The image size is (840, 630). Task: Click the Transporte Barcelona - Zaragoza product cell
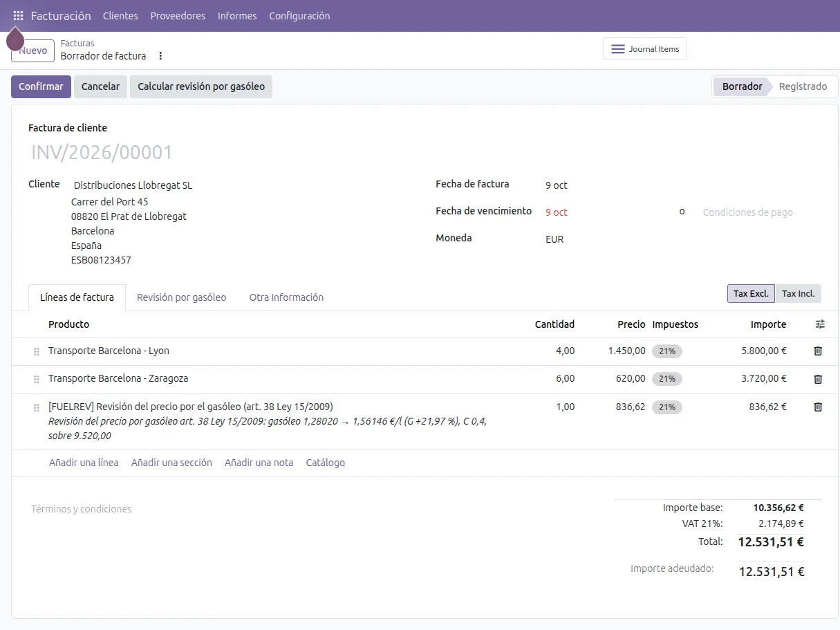click(118, 378)
